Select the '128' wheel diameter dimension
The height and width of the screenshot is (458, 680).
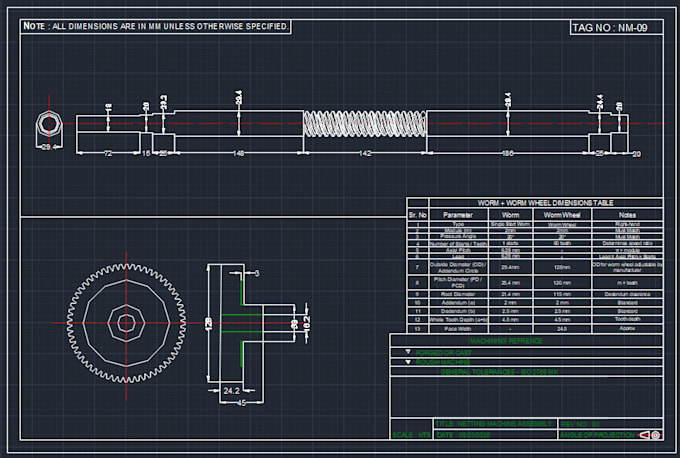point(208,323)
